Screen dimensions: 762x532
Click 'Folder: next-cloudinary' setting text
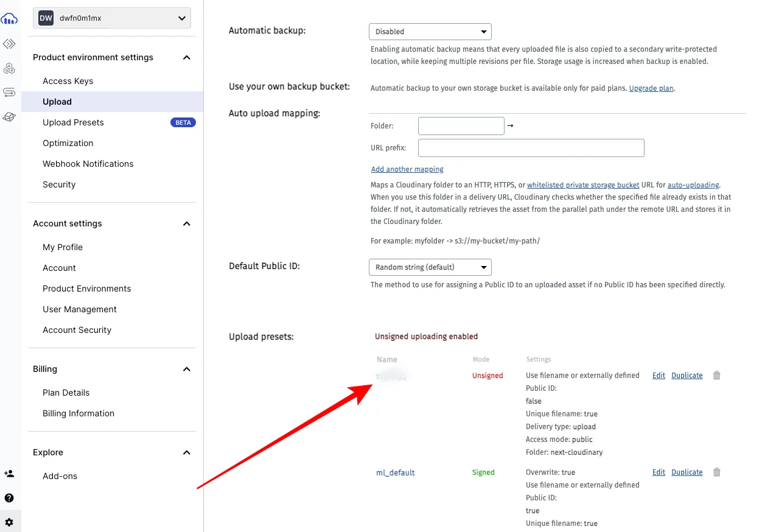pyautogui.click(x=564, y=452)
